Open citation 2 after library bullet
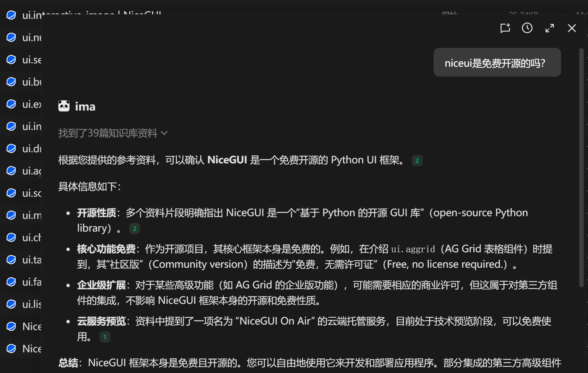The width and height of the screenshot is (588, 373). [x=134, y=228]
